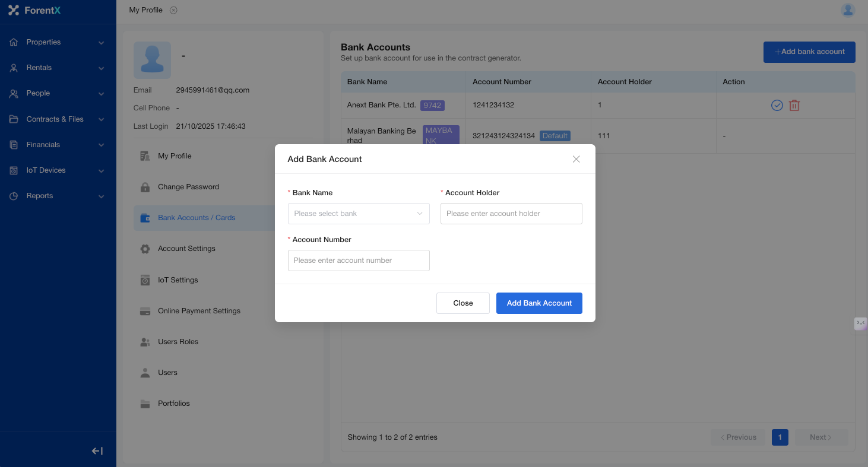Dismiss the dialog with the X icon
The image size is (868, 467).
(x=576, y=159)
